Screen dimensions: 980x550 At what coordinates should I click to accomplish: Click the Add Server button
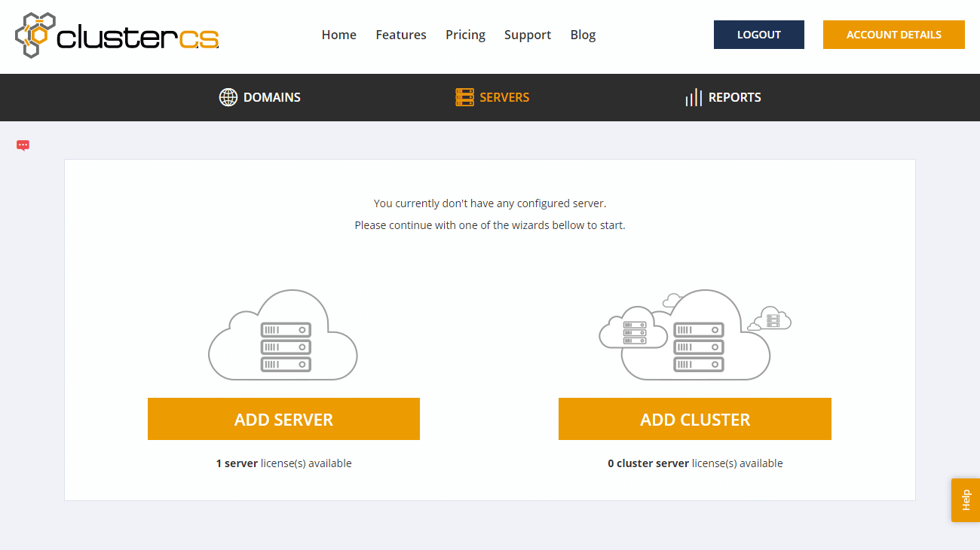pyautogui.click(x=283, y=419)
